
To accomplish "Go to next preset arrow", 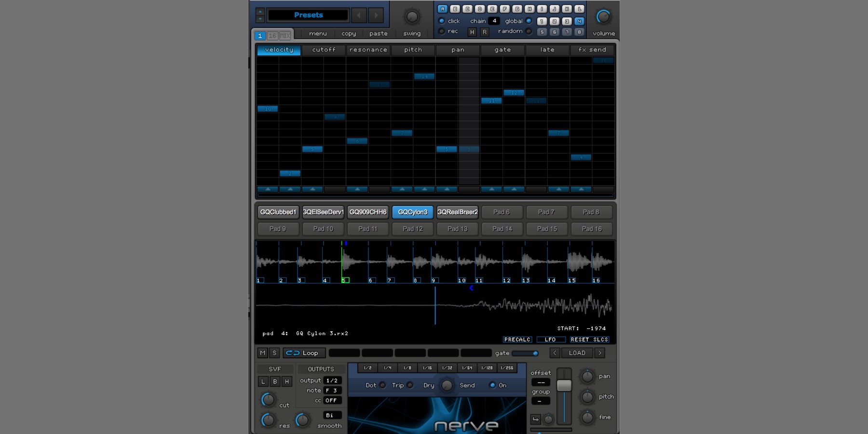I will point(376,15).
